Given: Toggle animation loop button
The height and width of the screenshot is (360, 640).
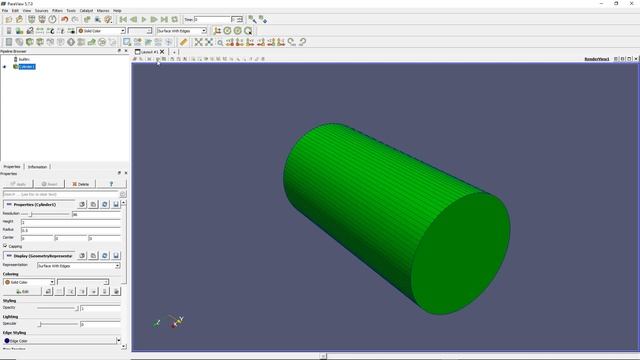Looking at the screenshot, I should click(175, 19).
